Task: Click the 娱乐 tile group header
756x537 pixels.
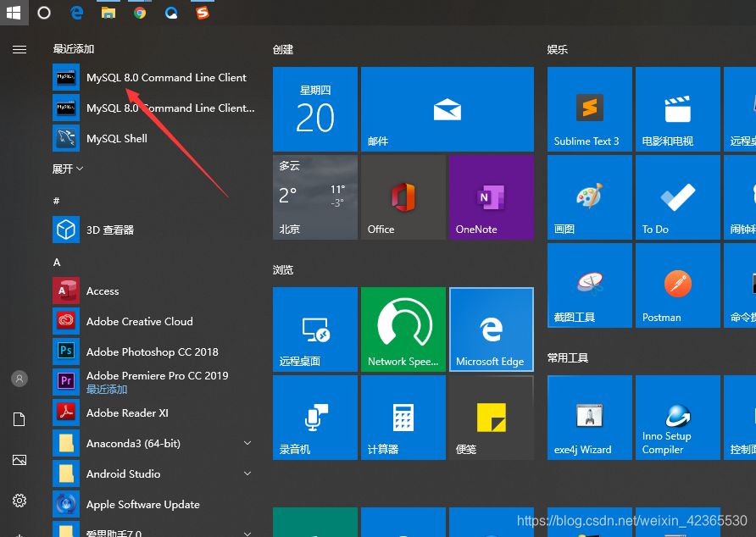Action: (558, 50)
